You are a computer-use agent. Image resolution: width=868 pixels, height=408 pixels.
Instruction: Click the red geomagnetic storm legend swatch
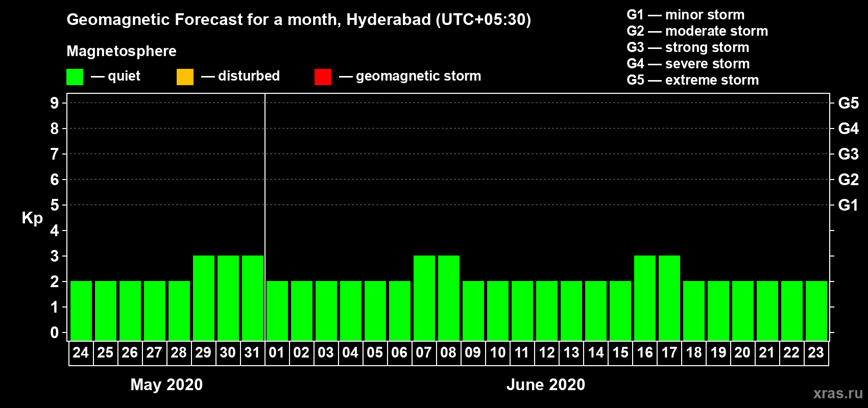[x=323, y=77]
